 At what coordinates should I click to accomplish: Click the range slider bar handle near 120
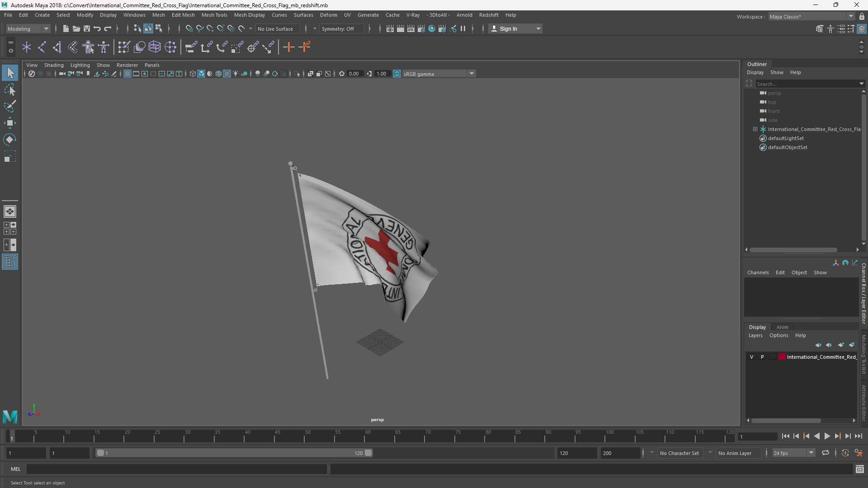pyautogui.click(x=368, y=453)
